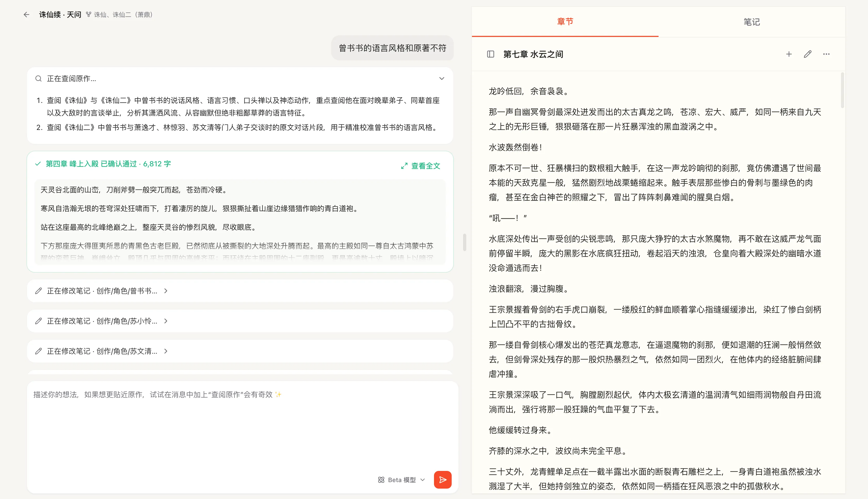Click the user message 曾书书的语言风格和原著不符

click(392, 48)
